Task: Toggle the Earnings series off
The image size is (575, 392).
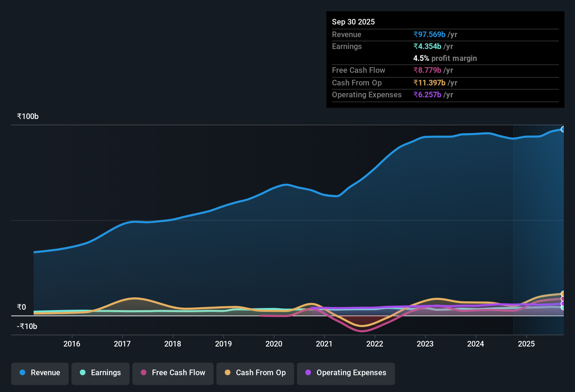Action: 100,373
